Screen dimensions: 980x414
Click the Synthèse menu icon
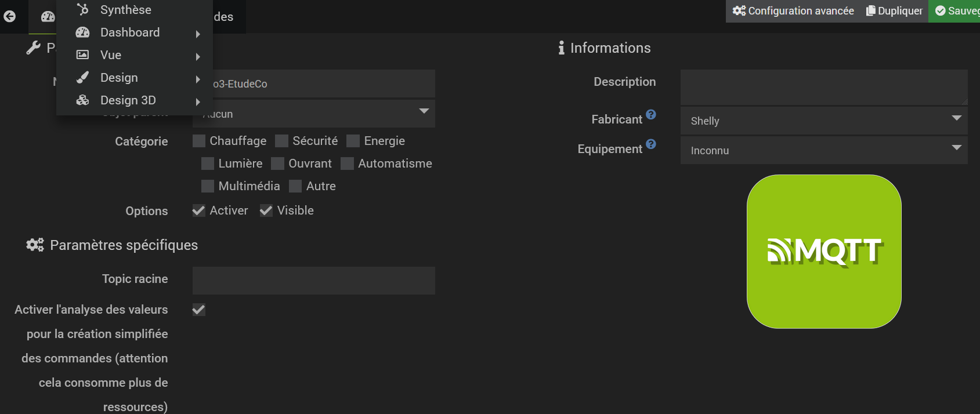(x=82, y=9)
